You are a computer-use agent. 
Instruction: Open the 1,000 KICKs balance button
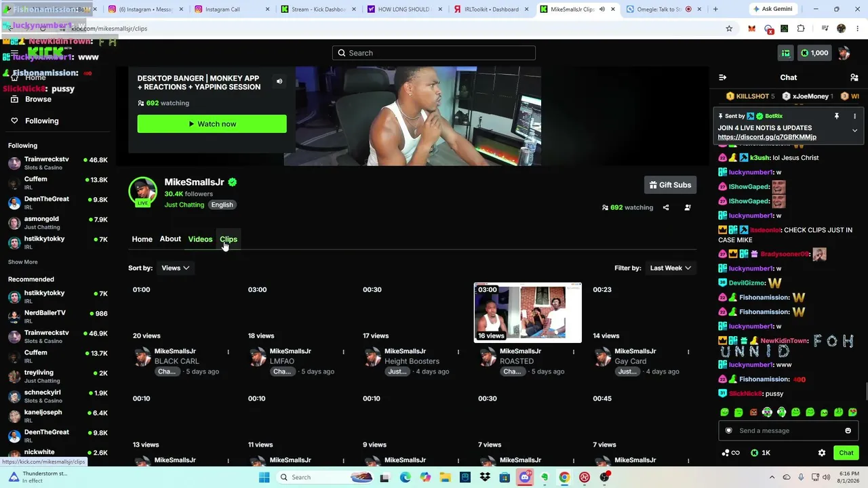pyautogui.click(x=814, y=53)
